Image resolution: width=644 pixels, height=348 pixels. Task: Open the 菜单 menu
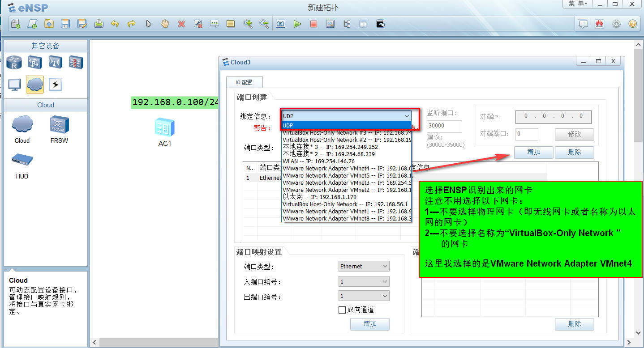pyautogui.click(x=578, y=4)
